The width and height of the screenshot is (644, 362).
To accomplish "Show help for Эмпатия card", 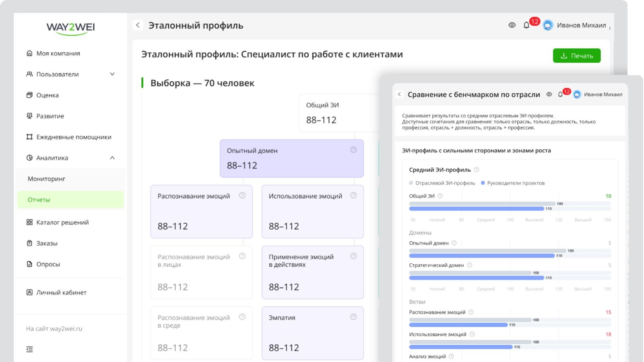I will pyautogui.click(x=353, y=317).
